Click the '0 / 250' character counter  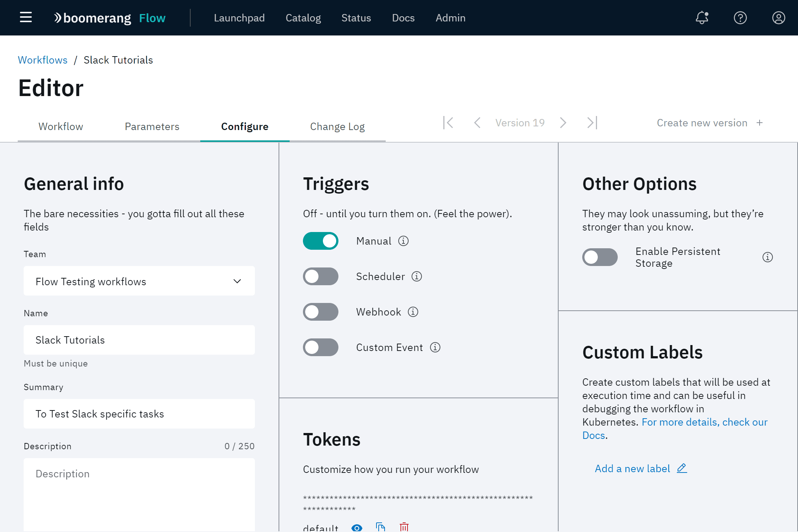coord(239,446)
